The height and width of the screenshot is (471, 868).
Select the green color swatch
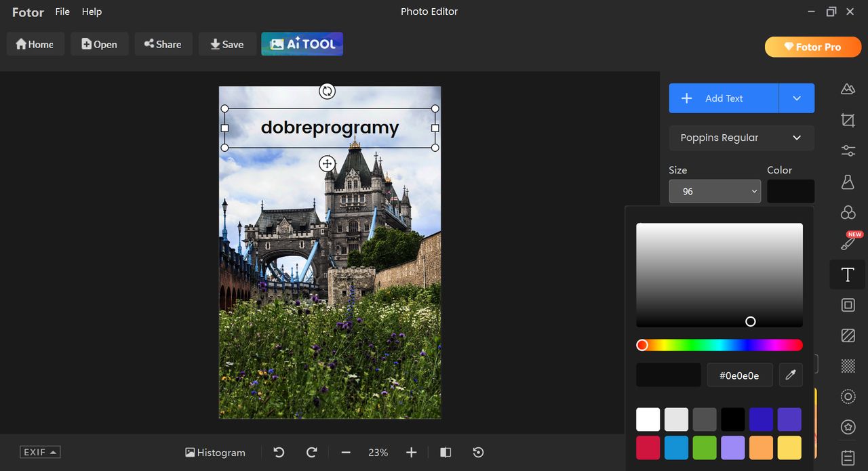705,447
